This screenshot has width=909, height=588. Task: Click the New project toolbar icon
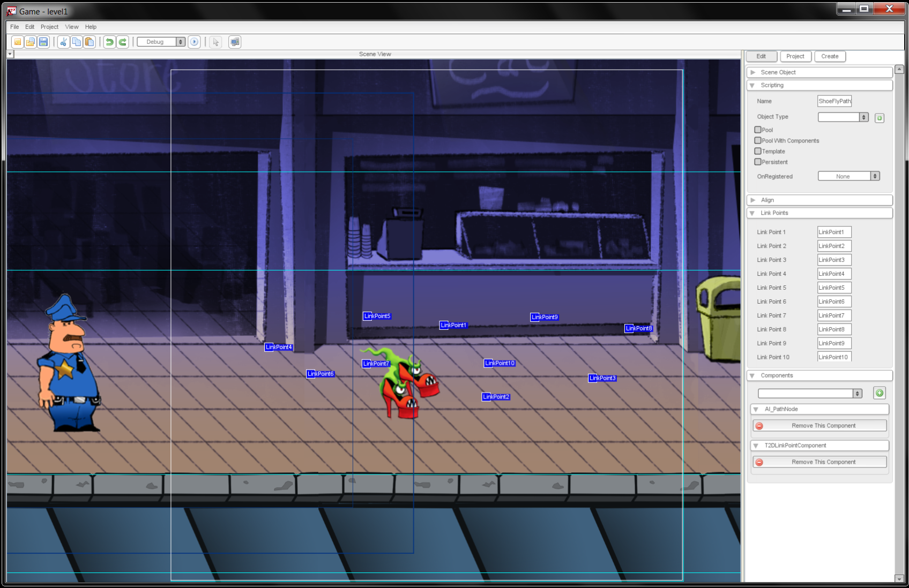18,42
